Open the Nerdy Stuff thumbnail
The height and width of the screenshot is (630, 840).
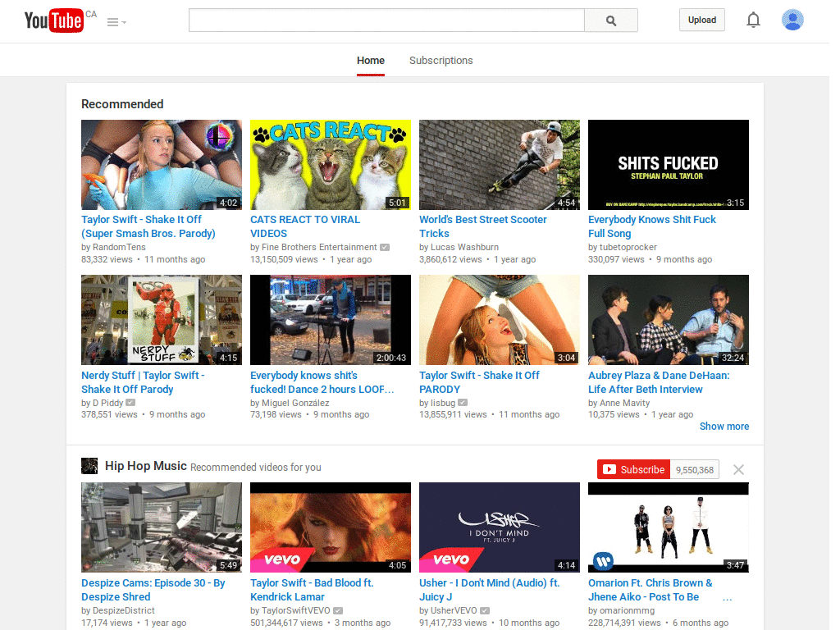(x=162, y=320)
